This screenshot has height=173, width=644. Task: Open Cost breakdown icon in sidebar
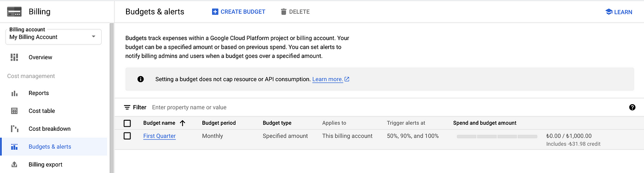(14, 129)
